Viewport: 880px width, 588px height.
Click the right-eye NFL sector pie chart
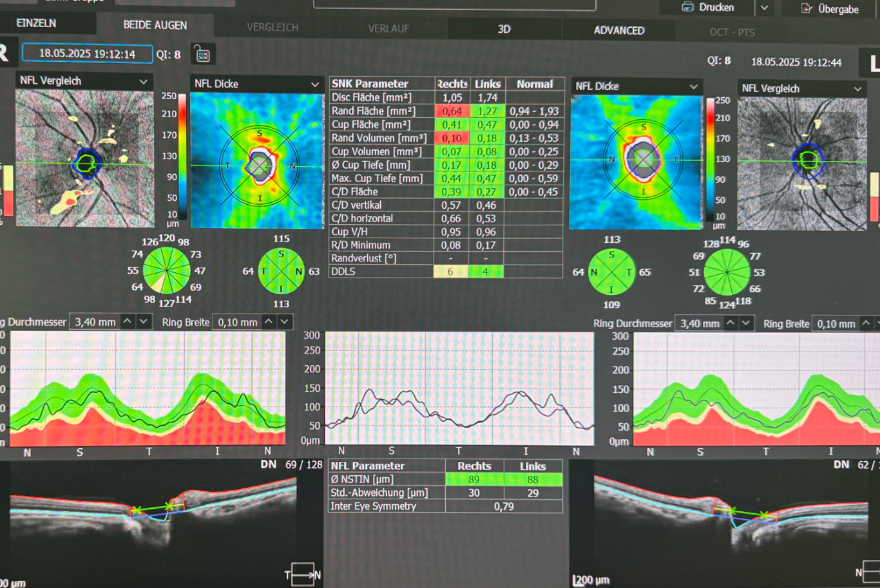tap(166, 271)
